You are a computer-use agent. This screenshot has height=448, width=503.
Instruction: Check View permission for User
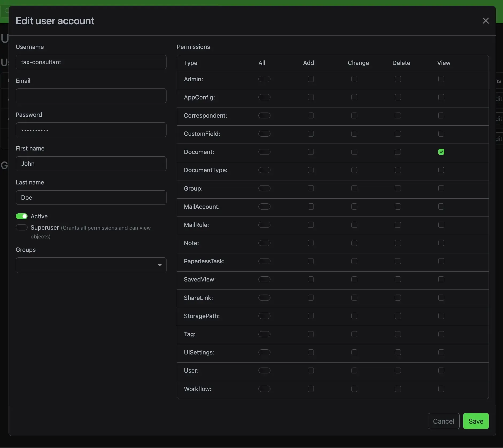(x=441, y=370)
